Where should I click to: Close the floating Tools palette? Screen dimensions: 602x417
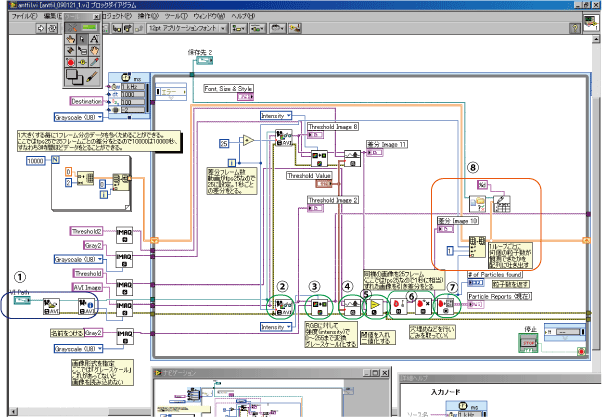coord(96,17)
